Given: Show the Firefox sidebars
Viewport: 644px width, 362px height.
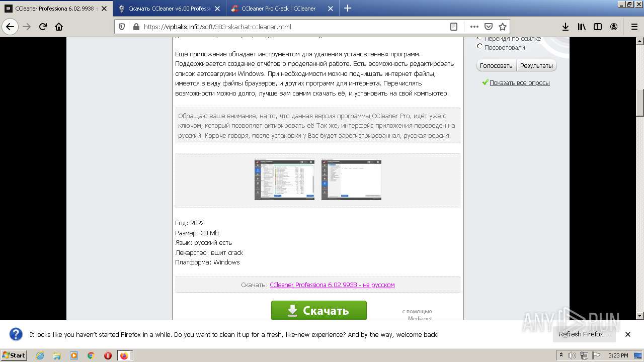Looking at the screenshot, I should tap(598, 27).
